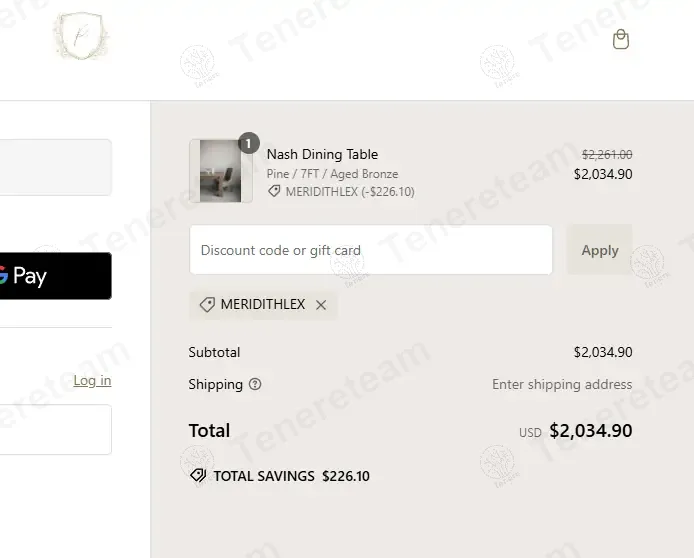Click the Shipping help question mark icon
694x558 pixels.
point(255,384)
